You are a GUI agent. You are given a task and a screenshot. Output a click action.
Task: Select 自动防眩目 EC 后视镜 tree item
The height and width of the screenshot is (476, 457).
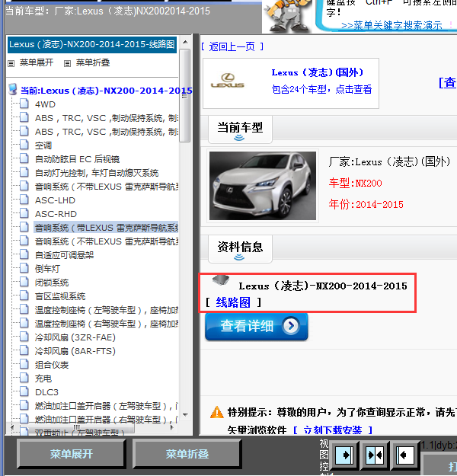77,159
